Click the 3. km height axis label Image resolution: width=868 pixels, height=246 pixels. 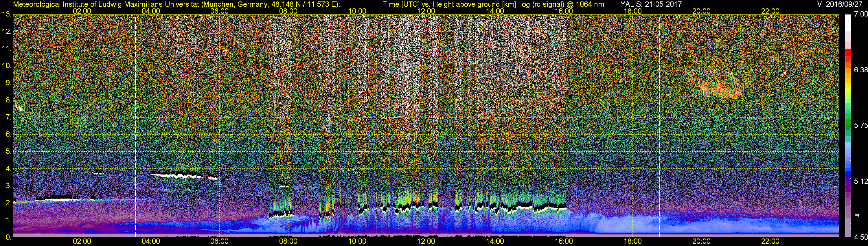click(8, 186)
